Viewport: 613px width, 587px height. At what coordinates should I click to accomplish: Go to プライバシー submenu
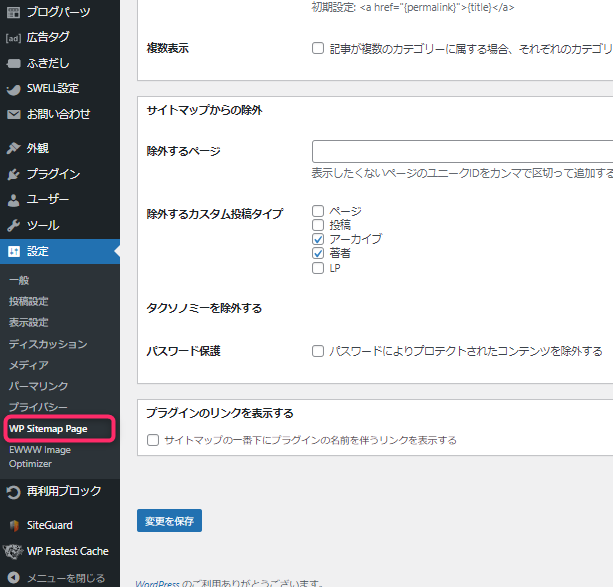38,407
